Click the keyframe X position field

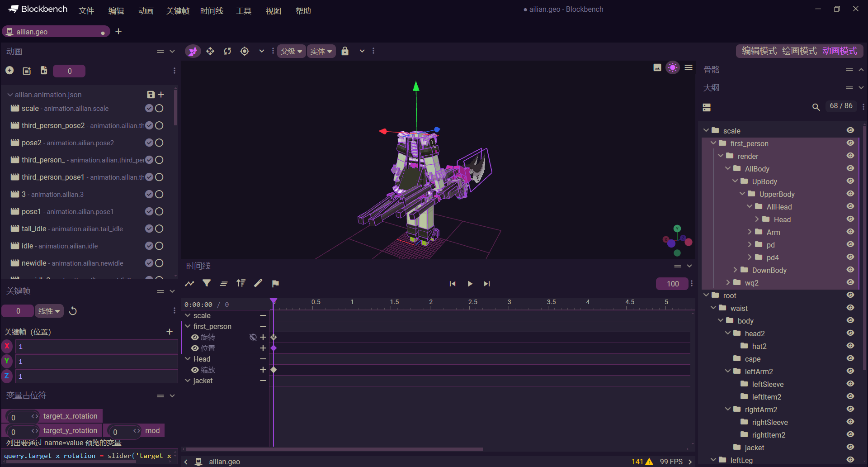[x=96, y=347]
